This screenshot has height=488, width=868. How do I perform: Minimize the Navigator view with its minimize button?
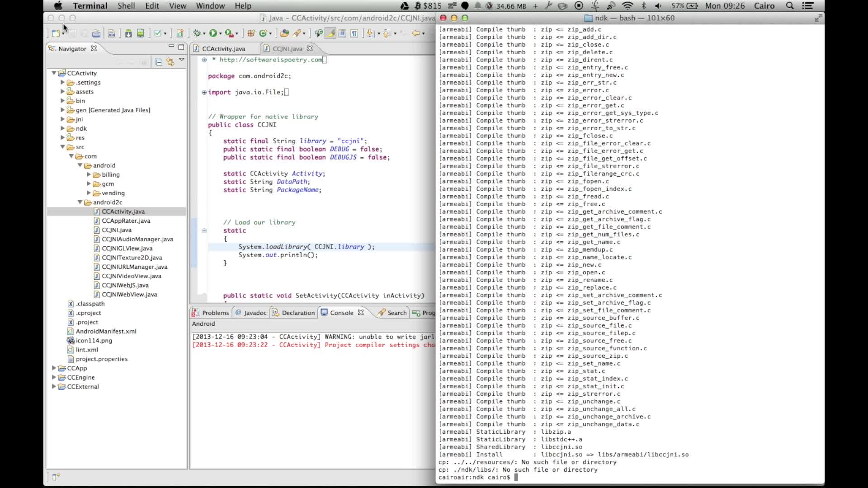coord(171,46)
